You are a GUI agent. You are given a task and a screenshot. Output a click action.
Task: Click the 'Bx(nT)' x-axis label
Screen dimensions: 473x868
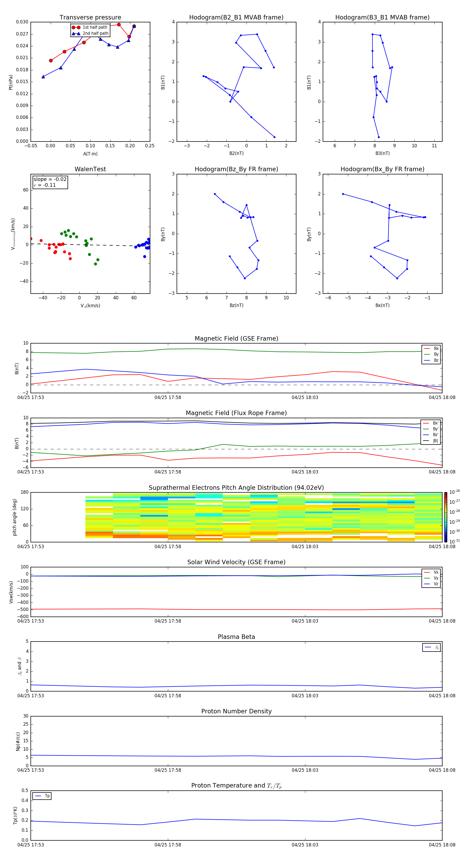click(382, 305)
